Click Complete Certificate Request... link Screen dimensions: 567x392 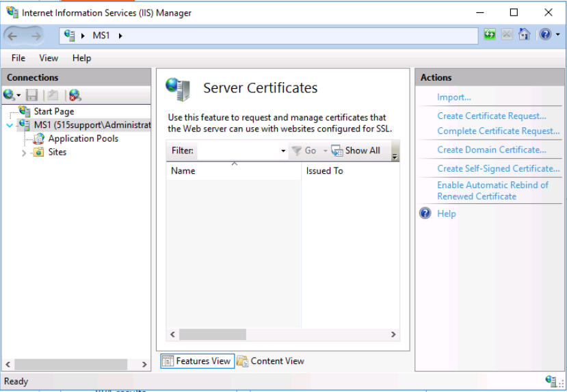coord(499,131)
